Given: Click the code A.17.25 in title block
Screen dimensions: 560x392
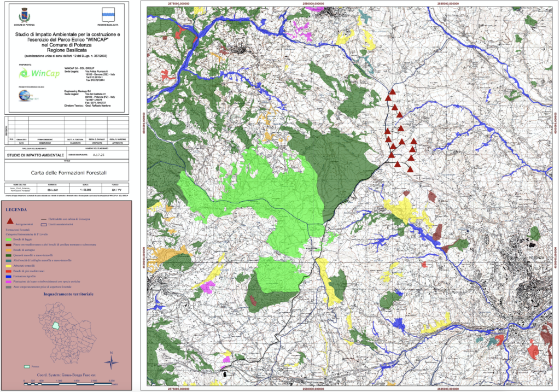Looking at the screenshot, I should tap(100, 155).
